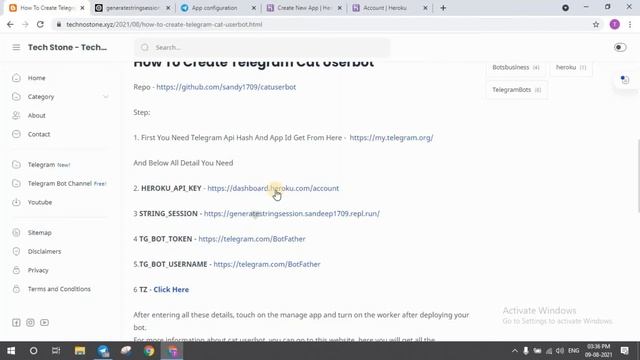The image size is (640, 360).
Task: Click the search magnifier icon
Action: click(x=145, y=47)
